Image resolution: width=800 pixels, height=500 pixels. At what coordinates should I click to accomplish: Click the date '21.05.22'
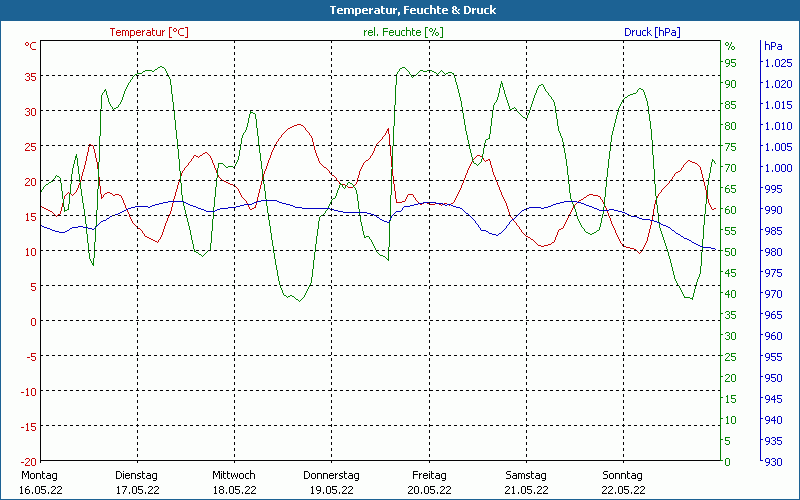click(527, 490)
